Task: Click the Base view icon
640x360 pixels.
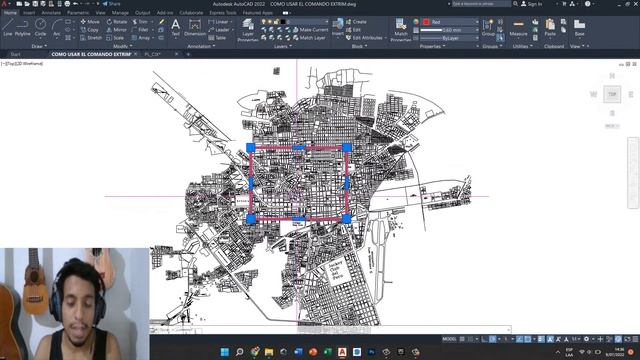Action: pos(579,27)
